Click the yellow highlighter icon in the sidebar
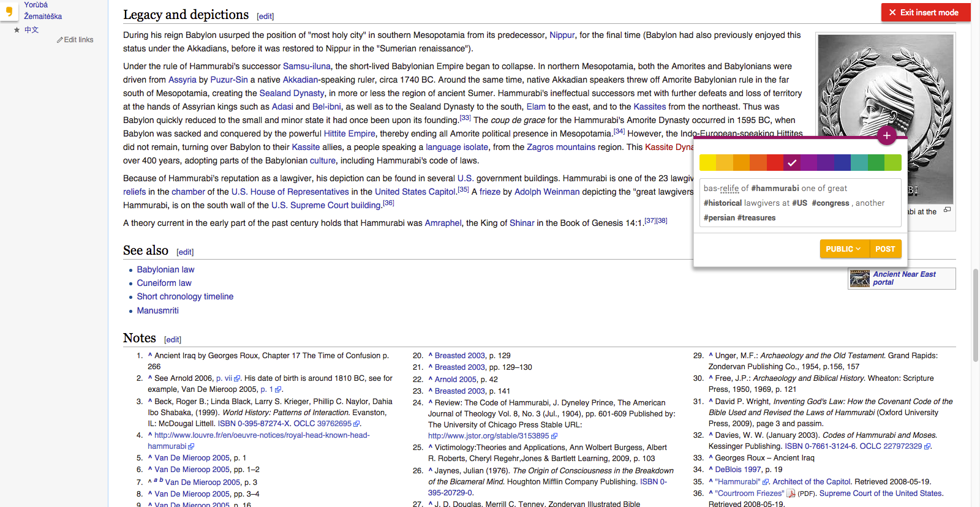Image resolution: width=980 pixels, height=507 pixels. (x=9, y=12)
